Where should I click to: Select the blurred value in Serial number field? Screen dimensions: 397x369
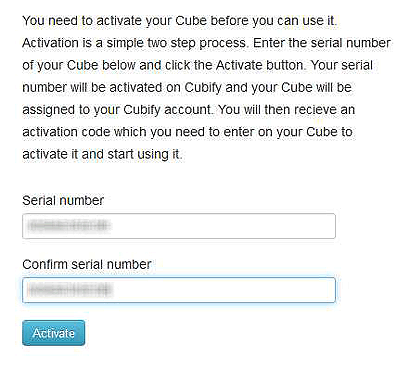click(x=68, y=226)
